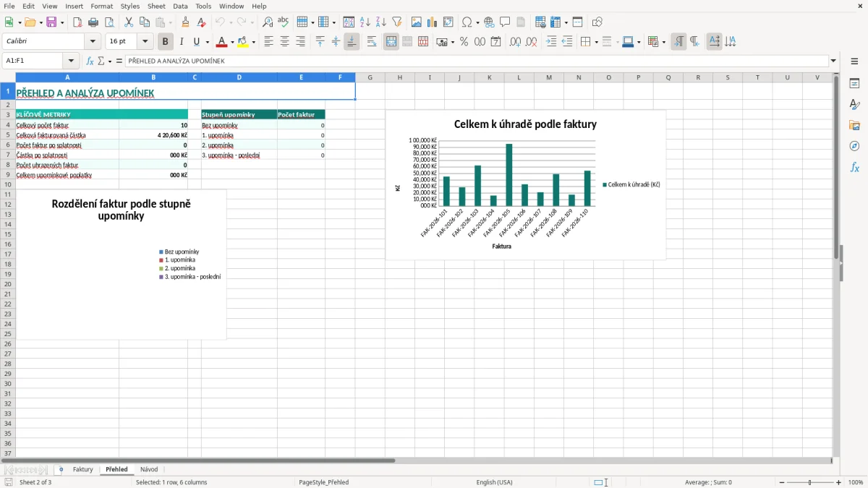Image resolution: width=868 pixels, height=488 pixels.
Task: Open the Font Size dropdown
Action: click(145, 42)
